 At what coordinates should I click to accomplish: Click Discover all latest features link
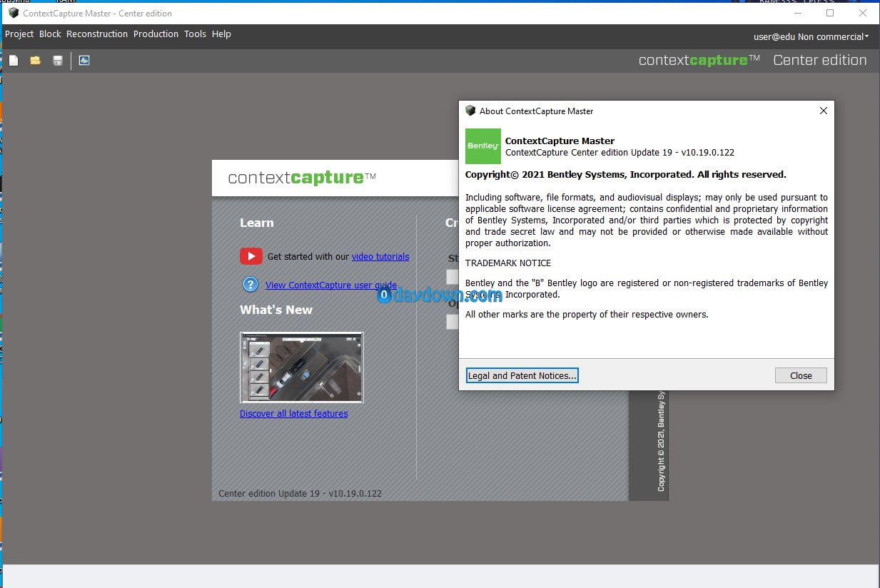coord(294,414)
